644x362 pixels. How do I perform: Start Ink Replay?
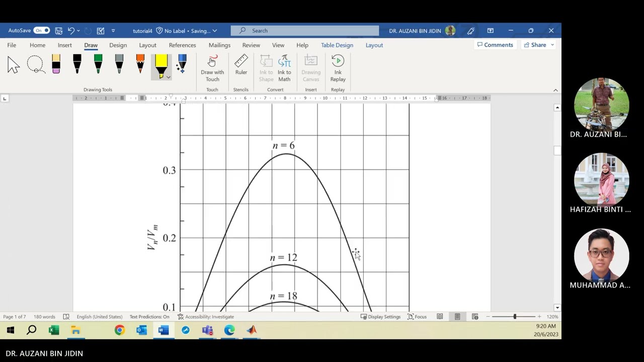(x=338, y=69)
